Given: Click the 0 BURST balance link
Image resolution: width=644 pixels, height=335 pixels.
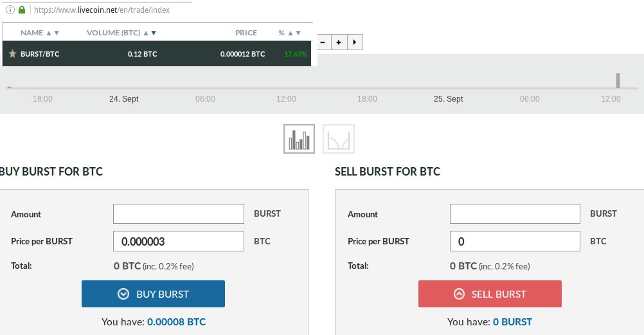Looking at the screenshot, I should pos(512,322).
